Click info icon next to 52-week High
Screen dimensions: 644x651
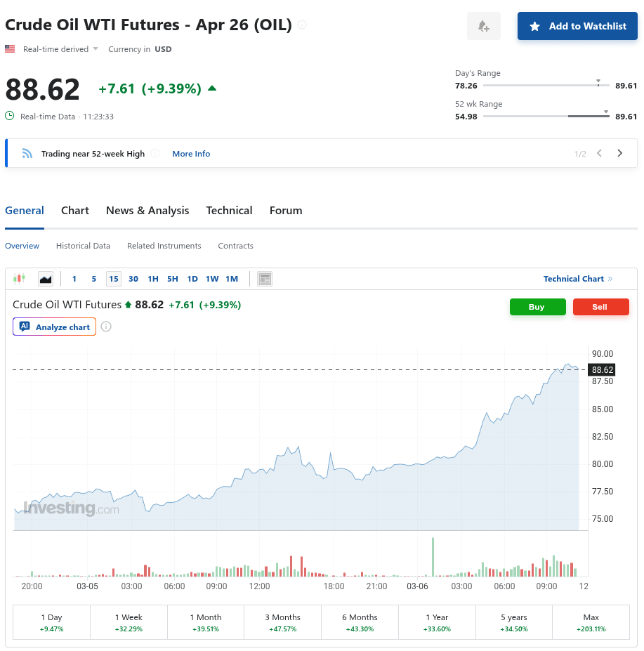pyautogui.click(x=155, y=154)
